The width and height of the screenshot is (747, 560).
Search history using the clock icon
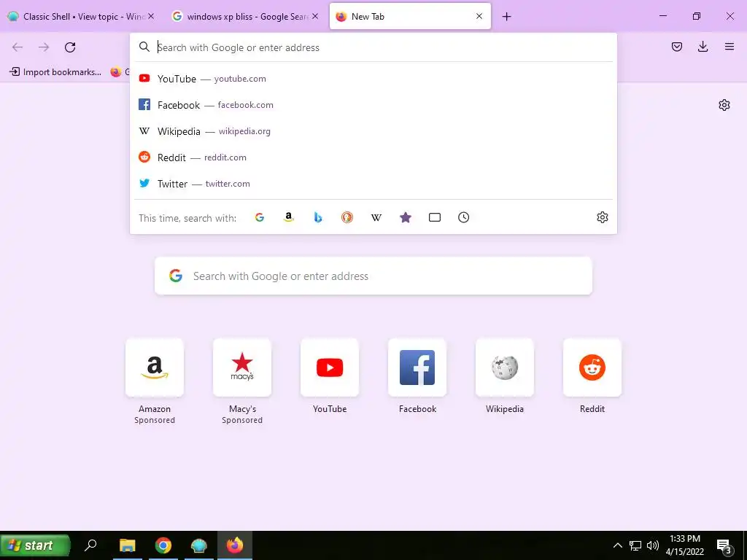[463, 217]
